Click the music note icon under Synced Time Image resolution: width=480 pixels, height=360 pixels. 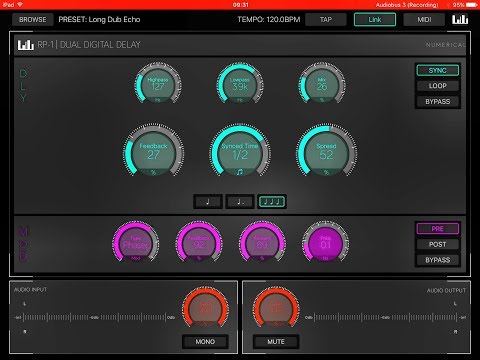(240, 172)
